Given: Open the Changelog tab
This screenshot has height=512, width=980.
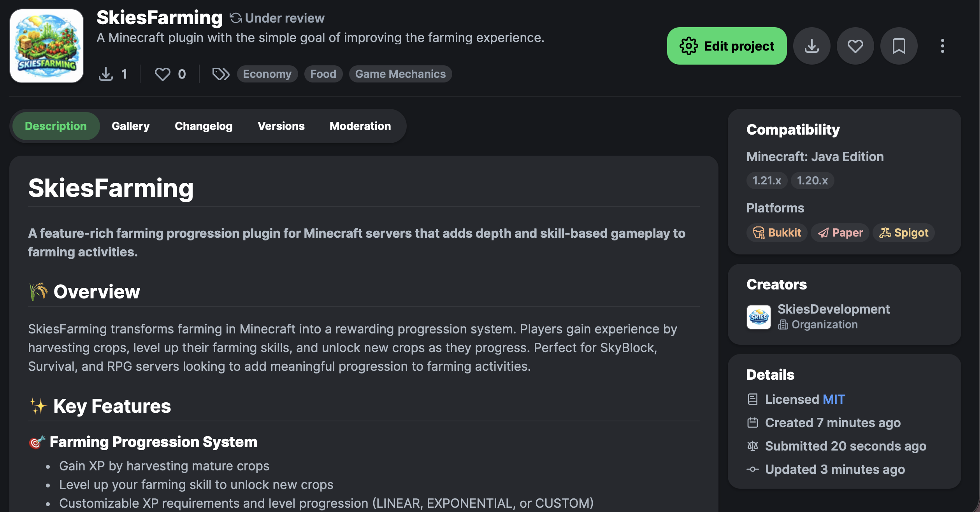Looking at the screenshot, I should point(203,126).
